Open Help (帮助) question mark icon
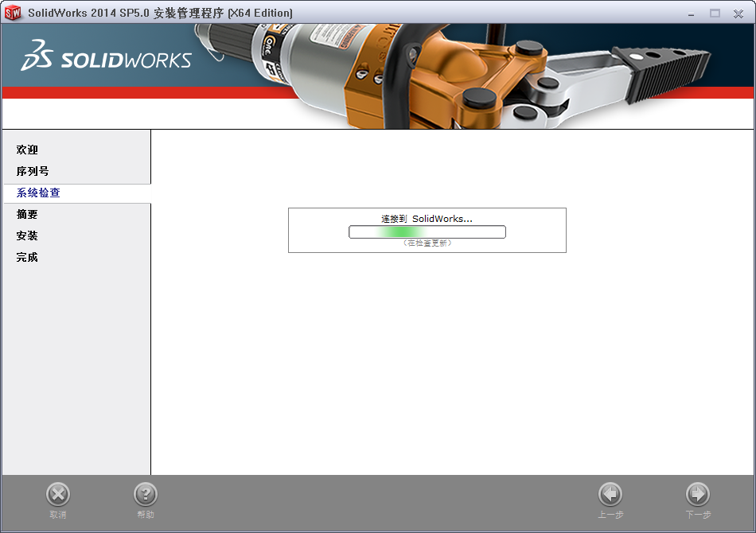756x533 pixels. click(x=146, y=495)
